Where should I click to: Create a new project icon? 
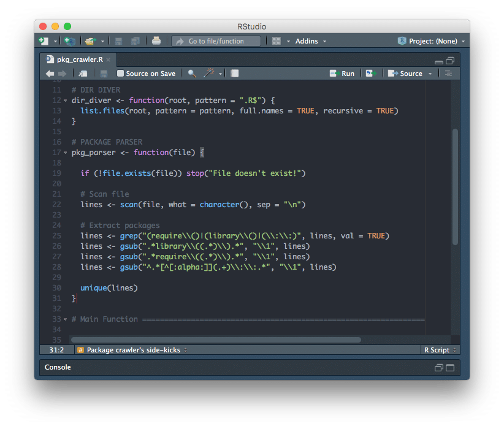pyautogui.click(x=69, y=41)
